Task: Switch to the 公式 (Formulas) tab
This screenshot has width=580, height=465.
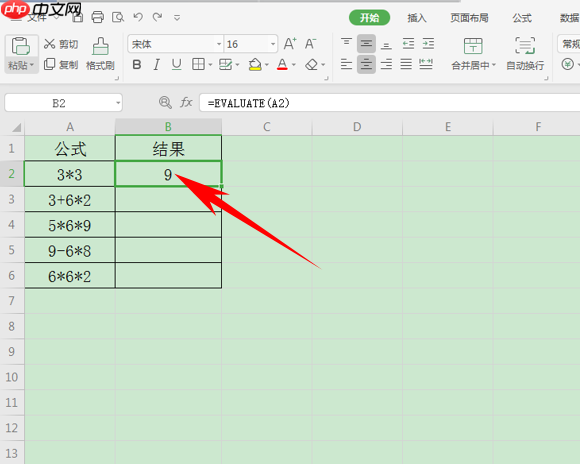Action: point(522,17)
